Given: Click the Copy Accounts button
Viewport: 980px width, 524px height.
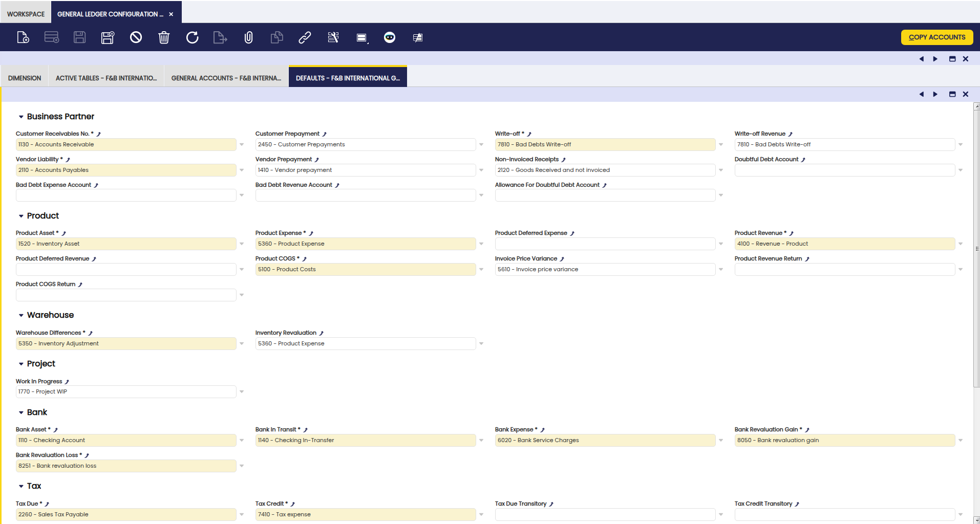Looking at the screenshot, I should [x=936, y=37].
